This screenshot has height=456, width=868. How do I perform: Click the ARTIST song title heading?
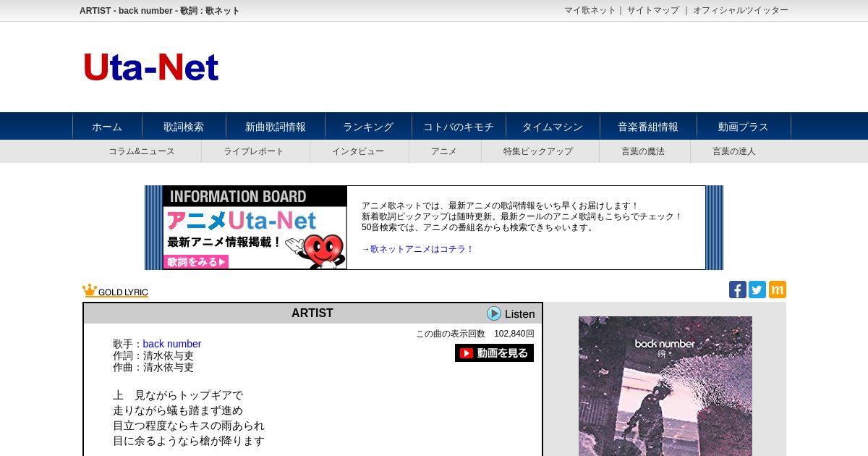312,313
